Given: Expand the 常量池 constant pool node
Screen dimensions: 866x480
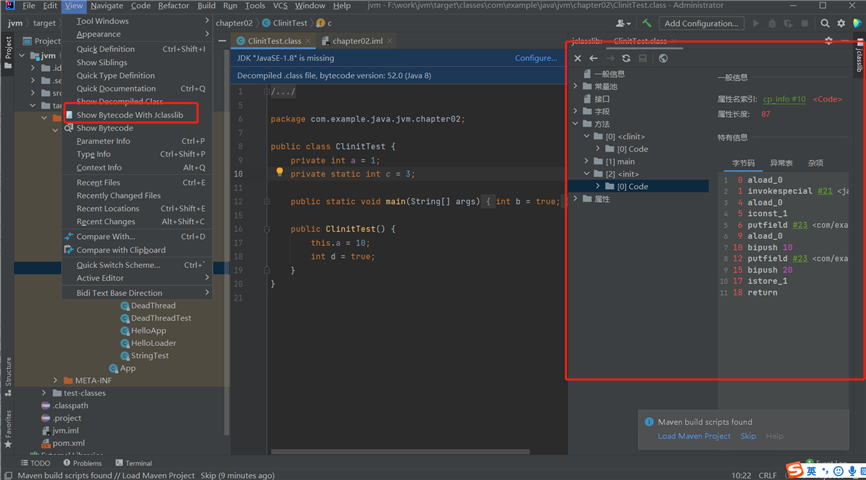Looking at the screenshot, I should pos(575,86).
